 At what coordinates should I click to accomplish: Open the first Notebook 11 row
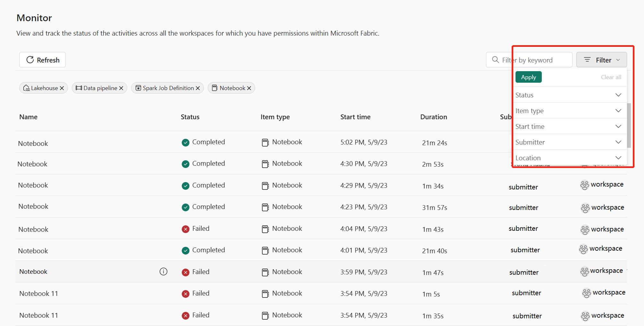39,294
